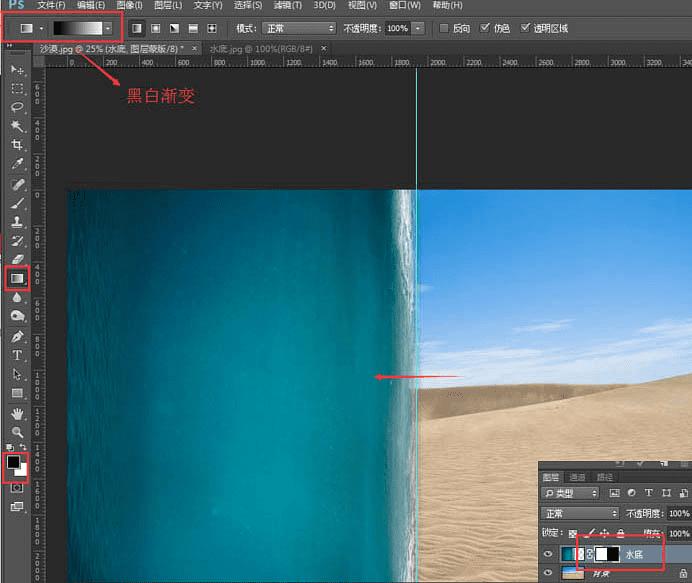Toggle the 仿色 dither checkbox
The height and width of the screenshot is (583, 692).
pyautogui.click(x=485, y=28)
